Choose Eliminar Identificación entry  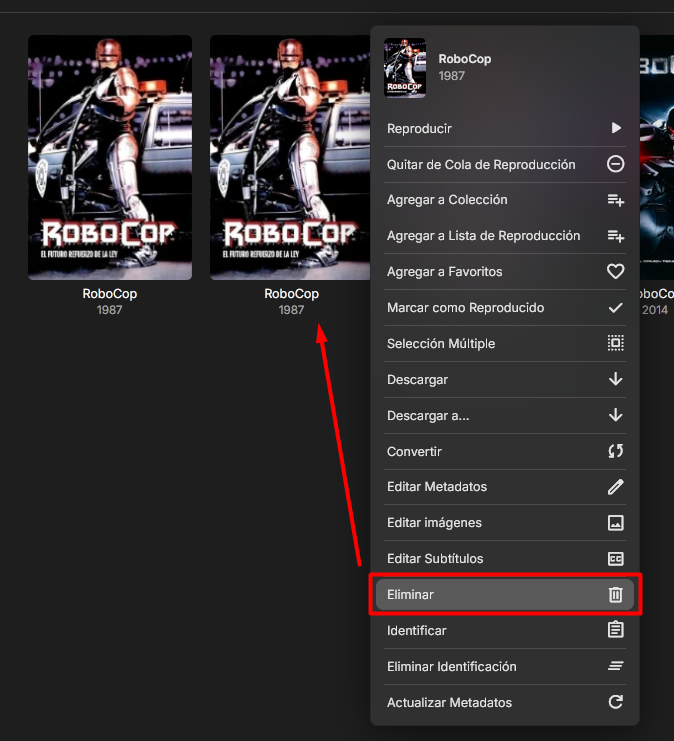[505, 666]
